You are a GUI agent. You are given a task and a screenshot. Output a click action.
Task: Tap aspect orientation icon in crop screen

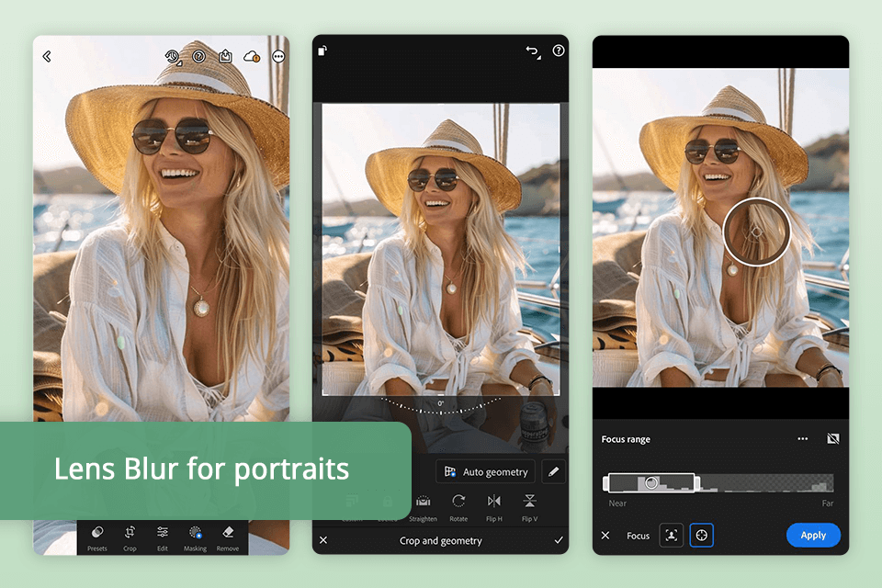(x=322, y=51)
